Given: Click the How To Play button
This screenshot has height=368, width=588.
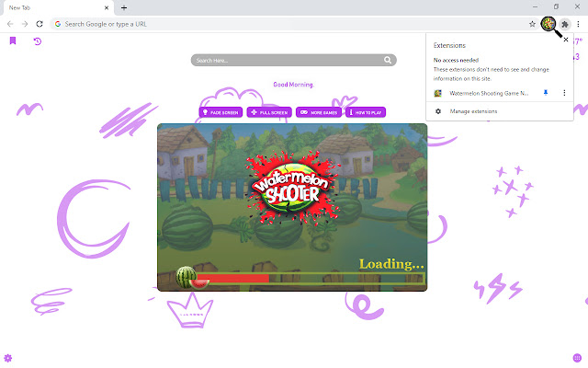Looking at the screenshot, I should pyautogui.click(x=366, y=112).
